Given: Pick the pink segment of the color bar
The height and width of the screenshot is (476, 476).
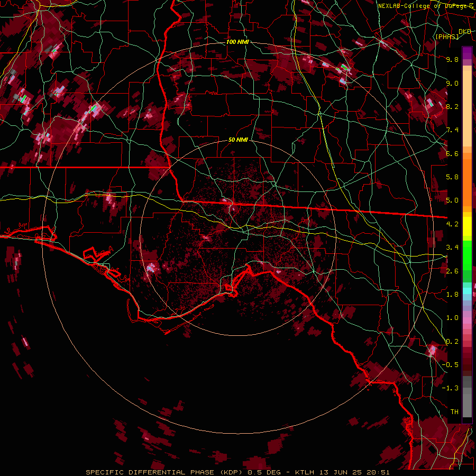Looking at the screenshot, I should click(x=467, y=321).
